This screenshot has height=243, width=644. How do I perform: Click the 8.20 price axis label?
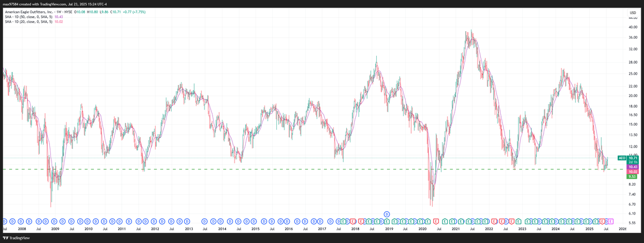(x=633, y=184)
